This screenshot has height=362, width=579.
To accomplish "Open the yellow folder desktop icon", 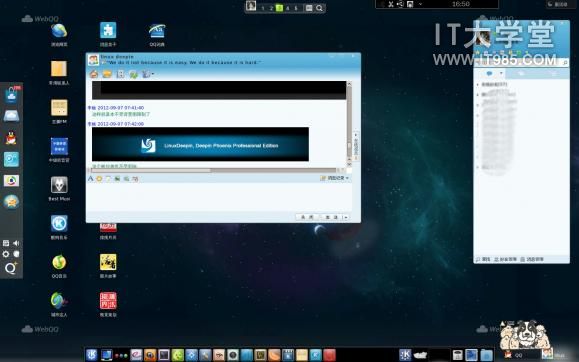I will 59,69.
